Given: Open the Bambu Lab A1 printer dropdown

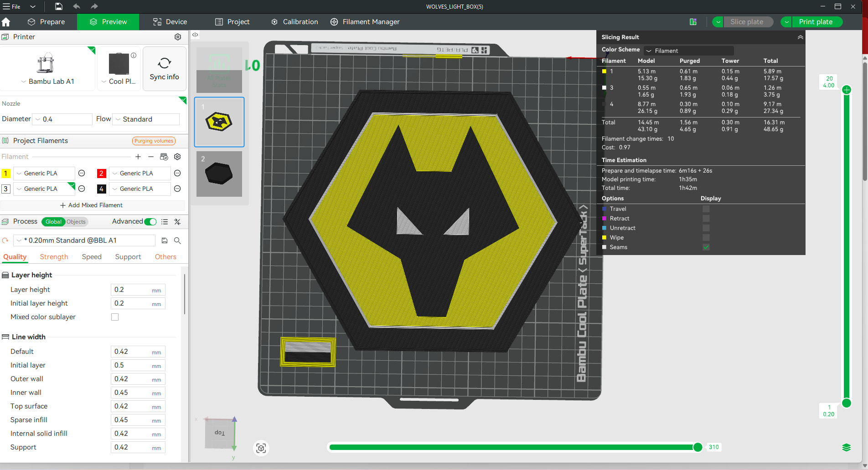Looking at the screenshot, I should tap(48, 82).
